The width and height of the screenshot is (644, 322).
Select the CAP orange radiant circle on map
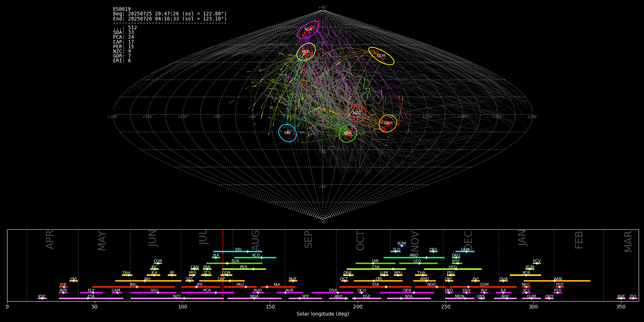[x=388, y=123]
